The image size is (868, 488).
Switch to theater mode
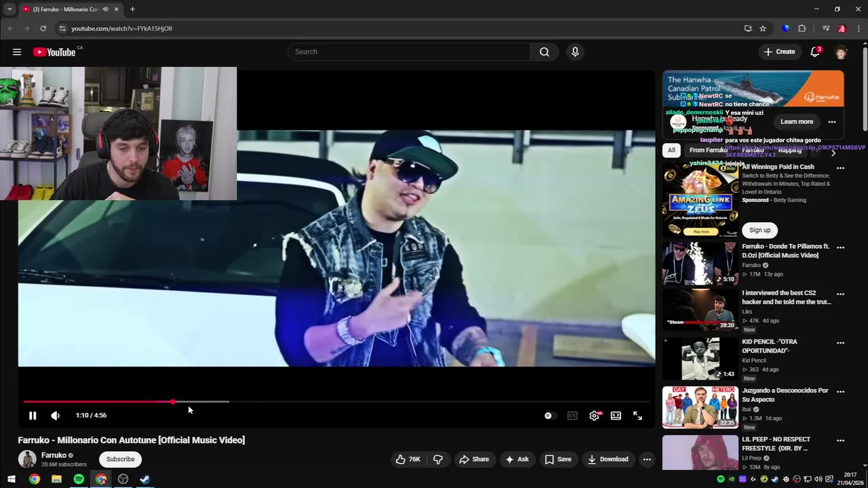click(x=616, y=415)
